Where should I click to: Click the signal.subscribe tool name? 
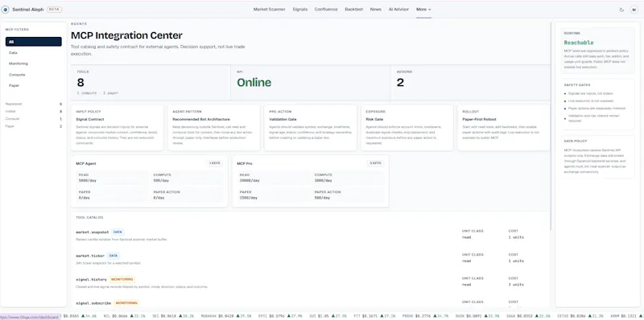click(x=93, y=303)
